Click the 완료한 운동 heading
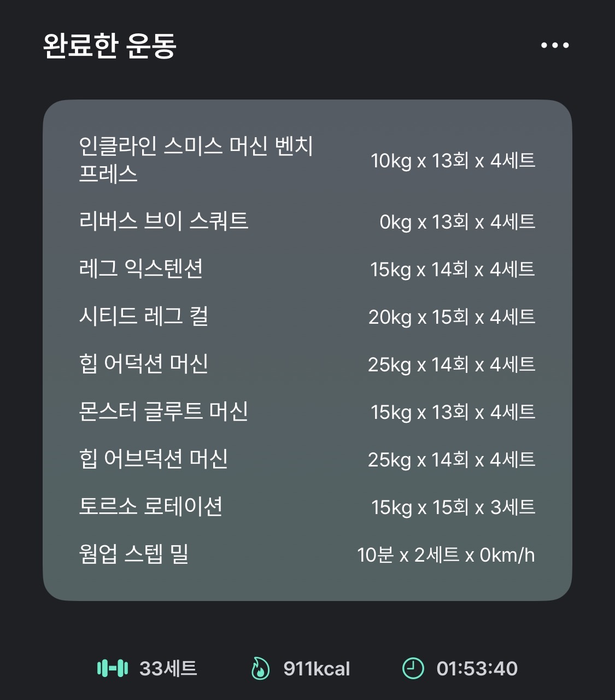 (110, 46)
